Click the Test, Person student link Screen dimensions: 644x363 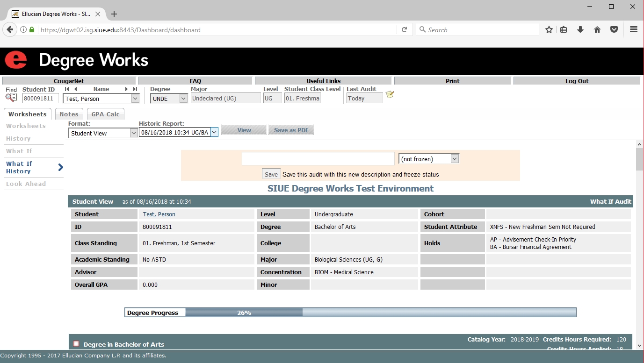(159, 214)
